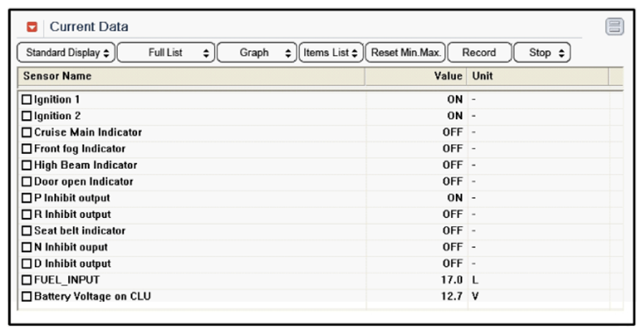The width and height of the screenshot is (644, 334).
Task: Select the Door open Indicator label
Action: (84, 182)
